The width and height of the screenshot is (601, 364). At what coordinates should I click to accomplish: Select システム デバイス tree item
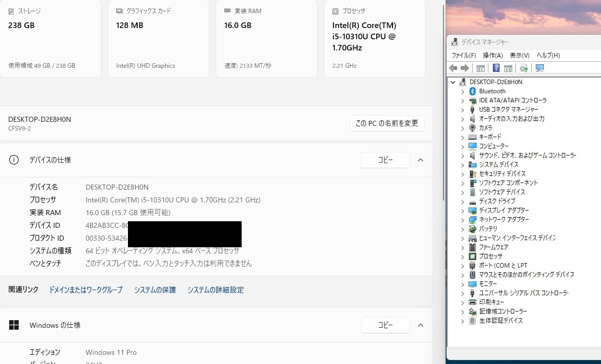(x=498, y=164)
